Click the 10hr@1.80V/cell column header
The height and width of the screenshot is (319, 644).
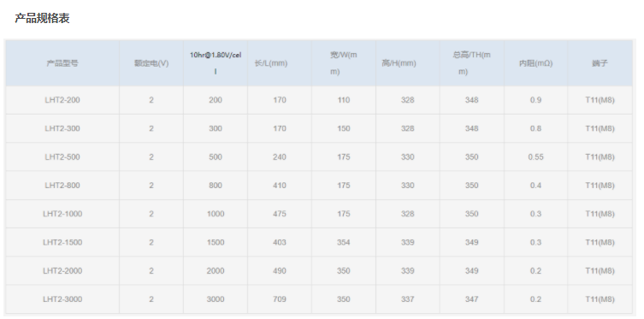(216, 63)
